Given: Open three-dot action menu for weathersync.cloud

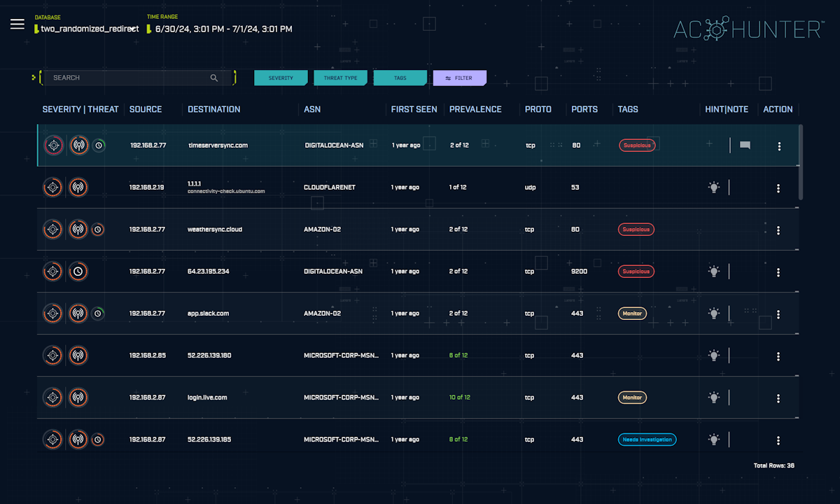Looking at the screenshot, I should (778, 230).
